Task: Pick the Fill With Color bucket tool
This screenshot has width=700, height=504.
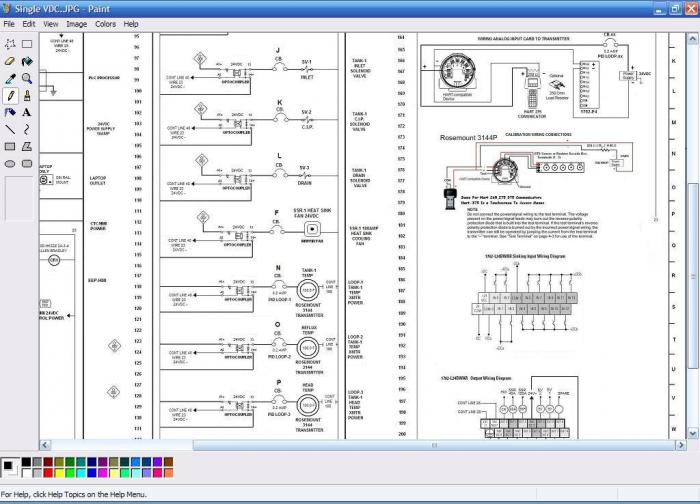Action: click(27, 61)
